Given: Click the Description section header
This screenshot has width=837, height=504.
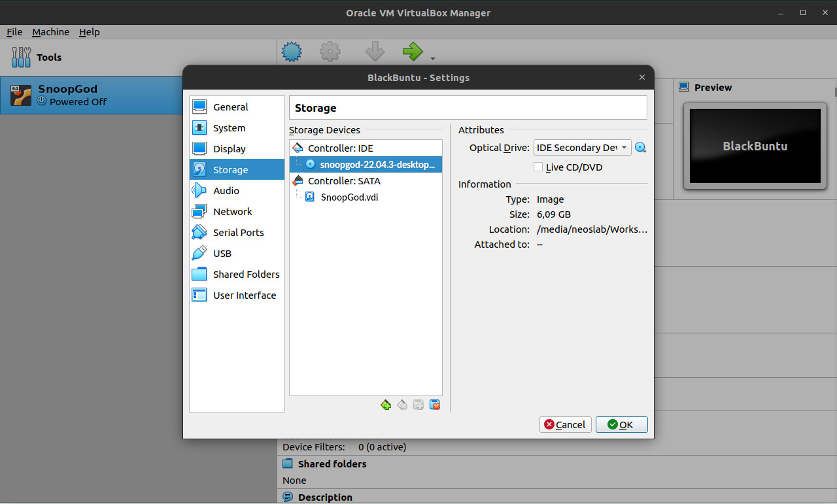Looking at the screenshot, I should pyautogui.click(x=325, y=497).
